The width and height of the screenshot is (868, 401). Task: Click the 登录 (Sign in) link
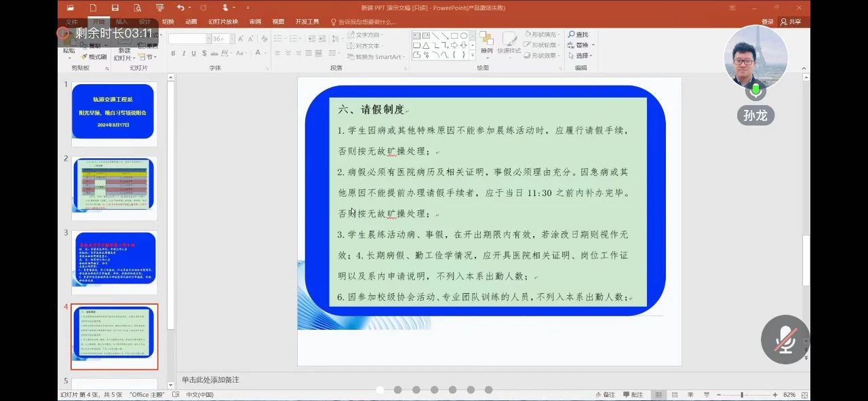click(768, 22)
